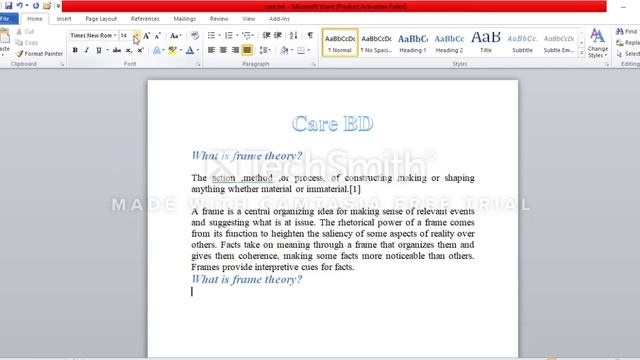Screen dimensions: 640x360
Task: Switch to the Insert tab
Action: [64, 19]
